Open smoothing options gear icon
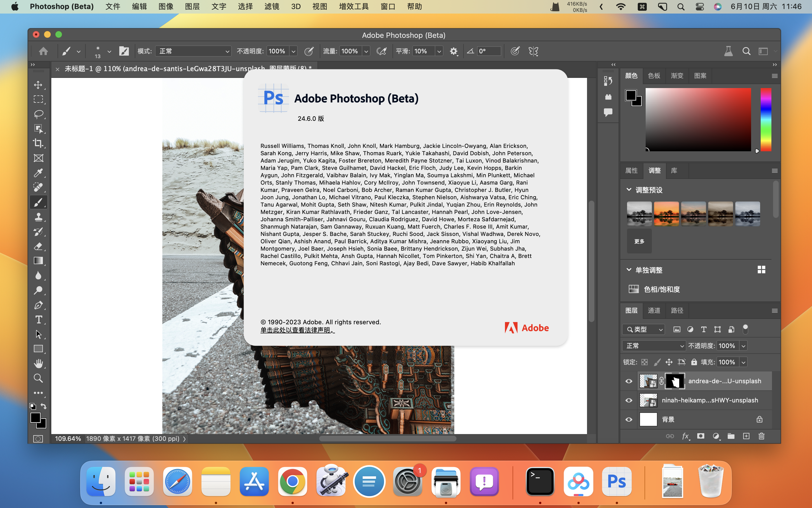 tap(454, 51)
